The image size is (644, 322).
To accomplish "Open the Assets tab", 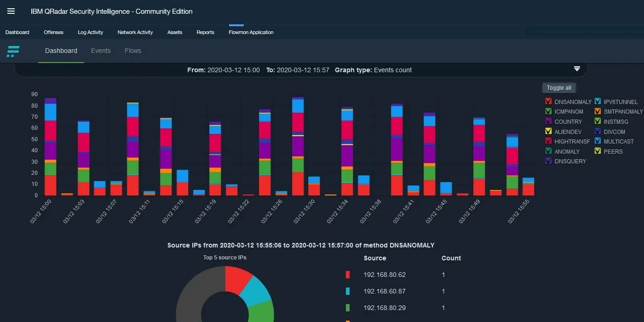I will tap(175, 32).
